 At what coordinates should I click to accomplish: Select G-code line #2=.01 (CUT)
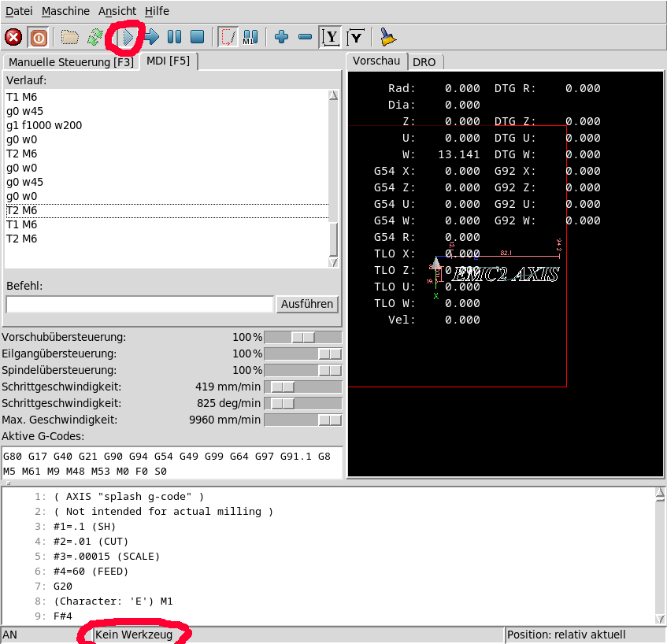tap(91, 542)
